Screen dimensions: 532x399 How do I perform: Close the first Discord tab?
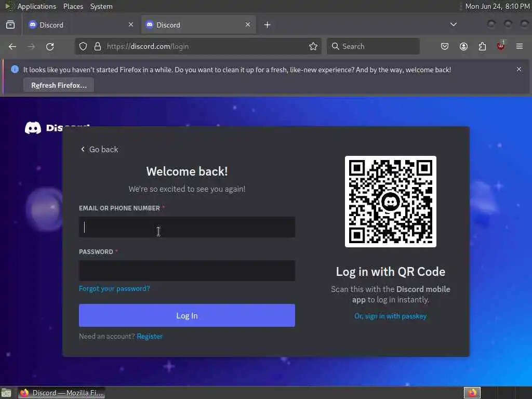pyautogui.click(x=131, y=24)
